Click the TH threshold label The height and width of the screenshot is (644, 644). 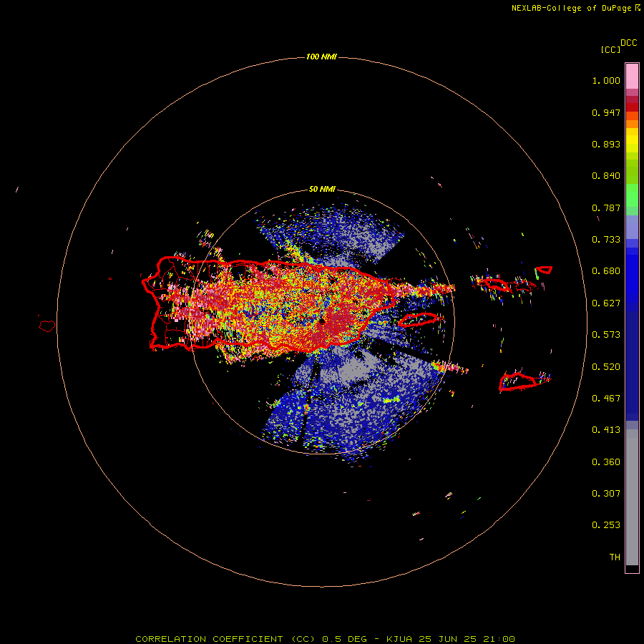615,557
